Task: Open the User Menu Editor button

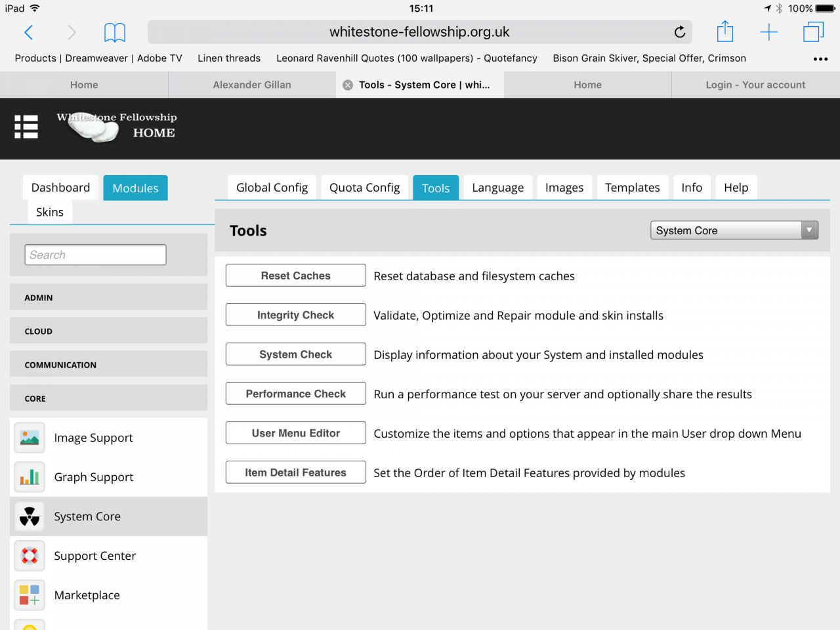Action: 296,433
